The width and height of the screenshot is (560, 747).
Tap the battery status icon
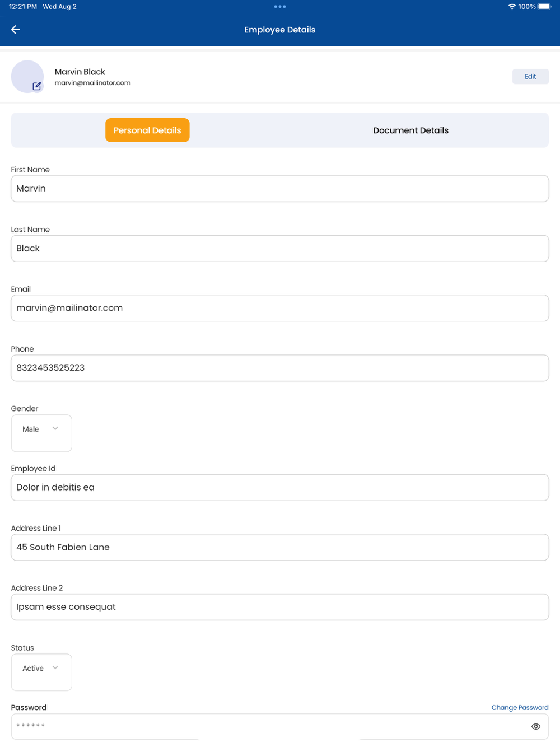tap(544, 7)
